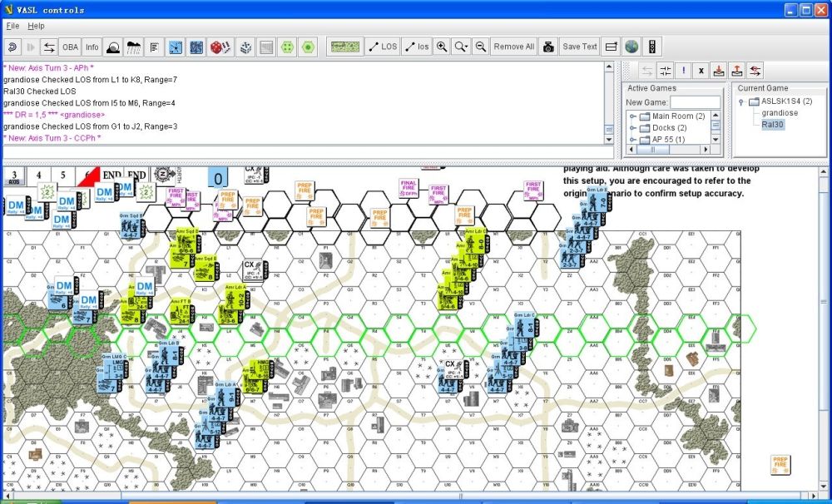Click the rain cloud weather icon
This screenshot has width=832, height=504.
click(133, 47)
